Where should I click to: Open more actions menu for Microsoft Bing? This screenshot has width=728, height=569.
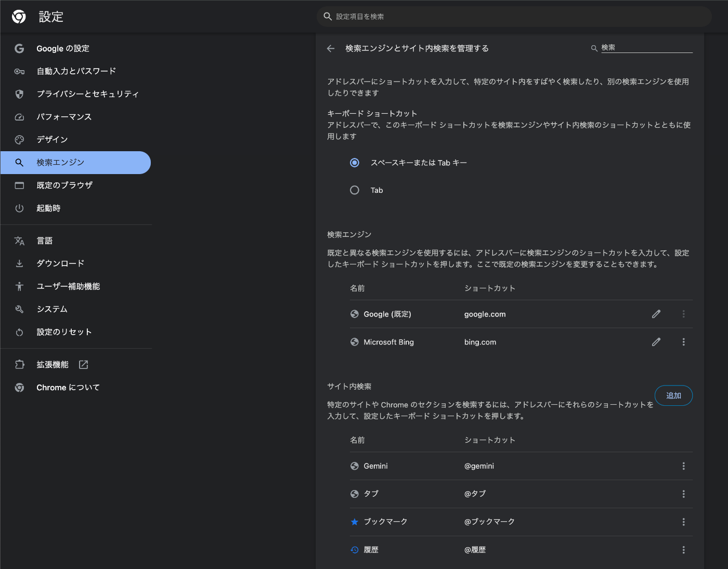click(x=683, y=342)
